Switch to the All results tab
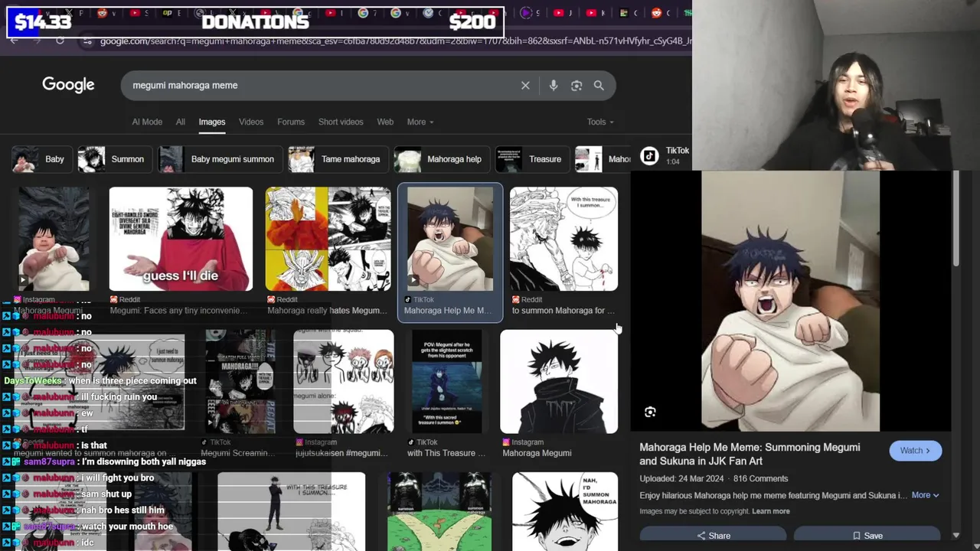This screenshot has width=980, height=551. point(180,122)
